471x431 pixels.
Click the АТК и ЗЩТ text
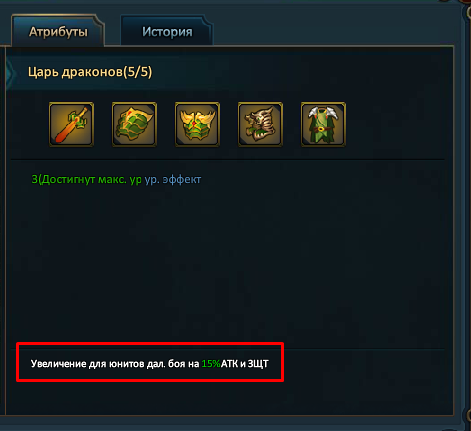coord(244,364)
